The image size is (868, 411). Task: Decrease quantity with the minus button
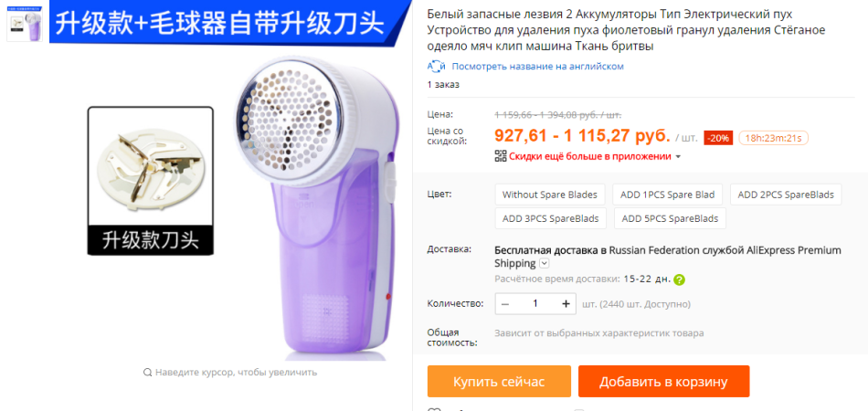[x=505, y=304]
